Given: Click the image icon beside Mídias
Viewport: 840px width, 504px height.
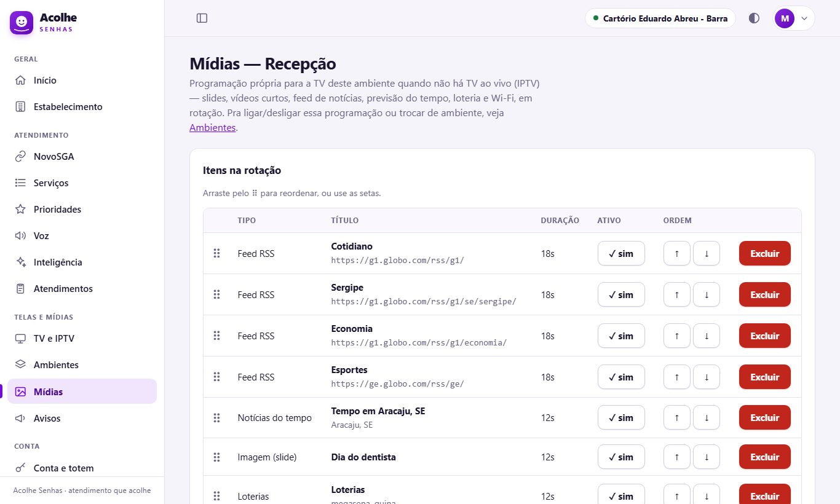Looking at the screenshot, I should coord(20,392).
